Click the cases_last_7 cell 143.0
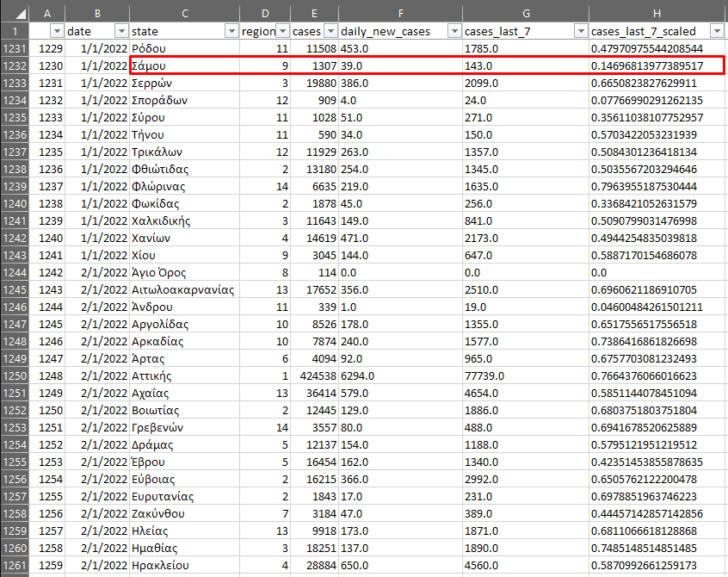728x577 pixels. pyautogui.click(x=526, y=66)
